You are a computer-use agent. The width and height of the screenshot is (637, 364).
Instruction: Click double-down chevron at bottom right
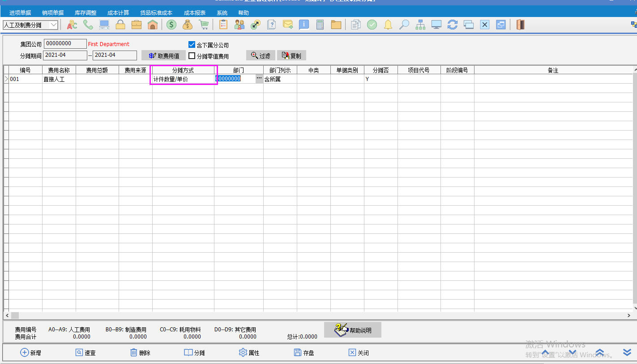pos(627,352)
